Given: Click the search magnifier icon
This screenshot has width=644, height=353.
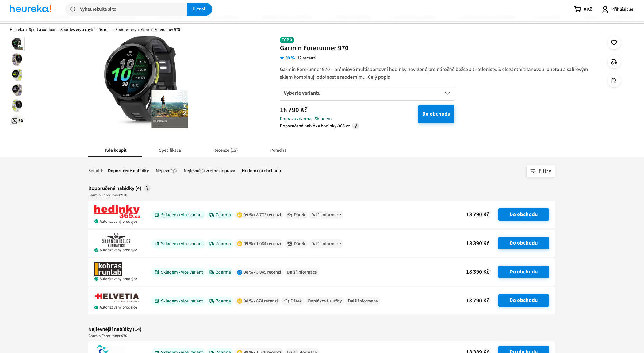Looking at the screenshot, I should click(x=73, y=9).
